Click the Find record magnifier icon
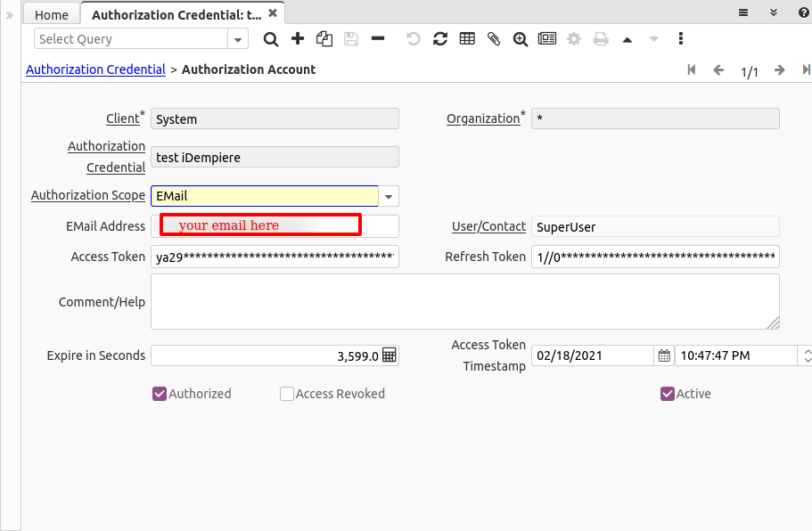812x531 pixels. (x=271, y=39)
